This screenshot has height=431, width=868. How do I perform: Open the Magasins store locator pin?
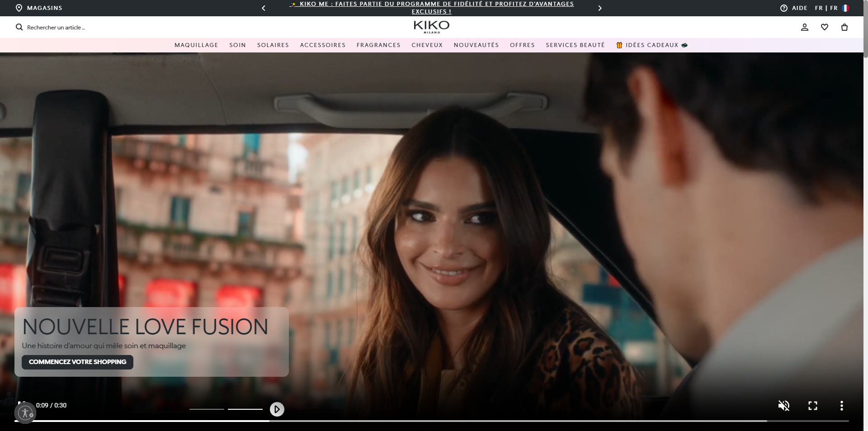(x=19, y=8)
